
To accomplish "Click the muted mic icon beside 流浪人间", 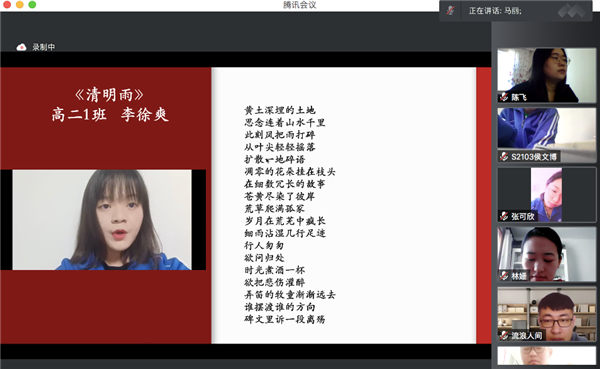I will coord(504,335).
